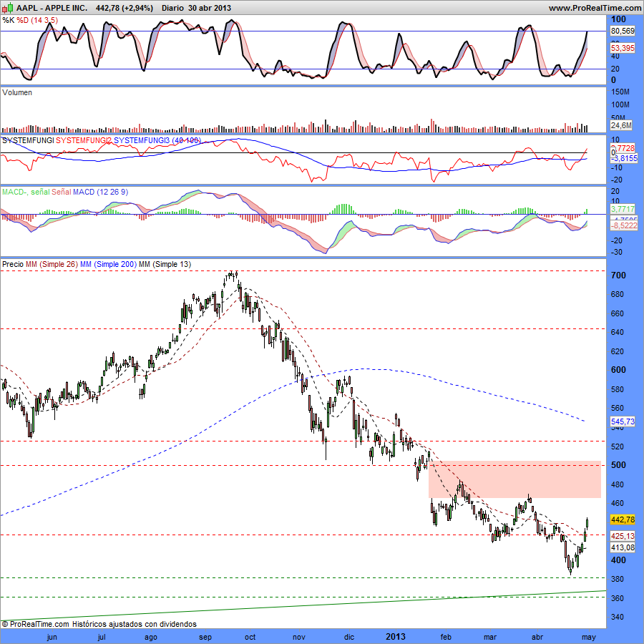Click the %D (14 3 5) label

pos(37,20)
